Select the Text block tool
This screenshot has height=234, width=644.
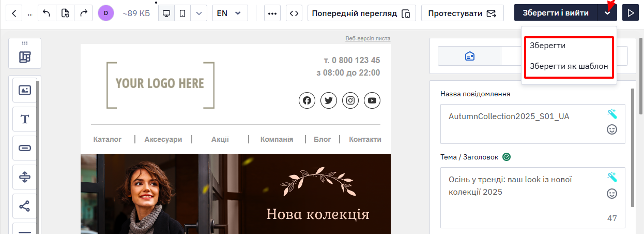25,119
